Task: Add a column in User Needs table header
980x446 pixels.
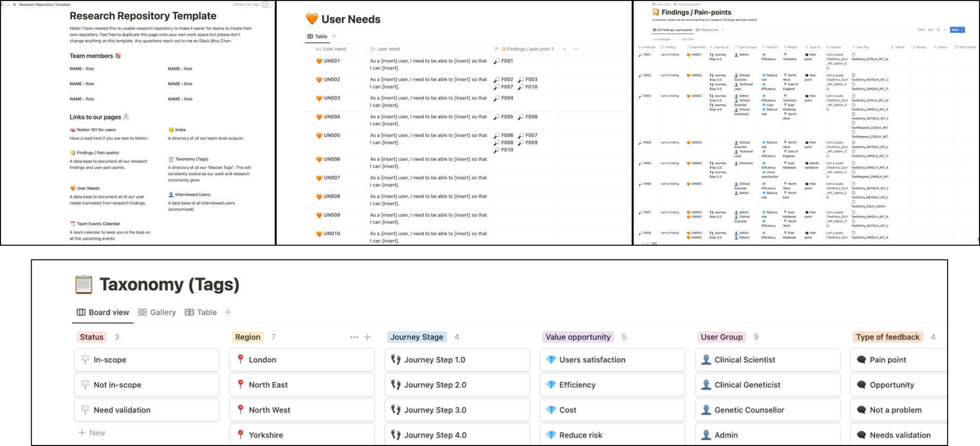Action: 564,49
